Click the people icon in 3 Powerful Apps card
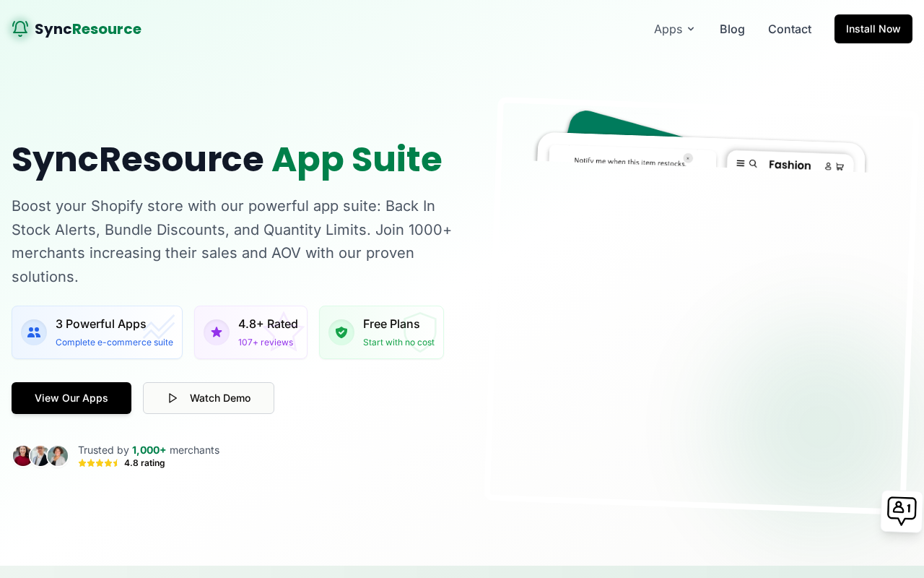This screenshot has height=578, width=924. pyautogui.click(x=34, y=332)
